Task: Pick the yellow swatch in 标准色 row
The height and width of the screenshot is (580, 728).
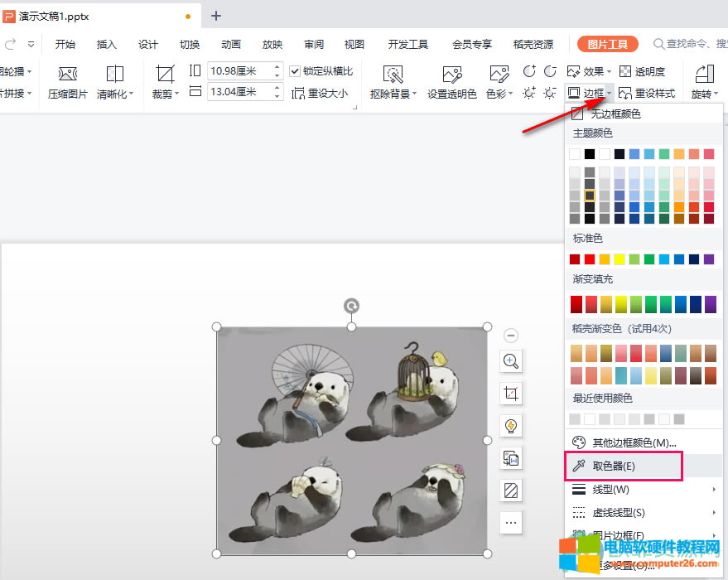Action: (620, 259)
